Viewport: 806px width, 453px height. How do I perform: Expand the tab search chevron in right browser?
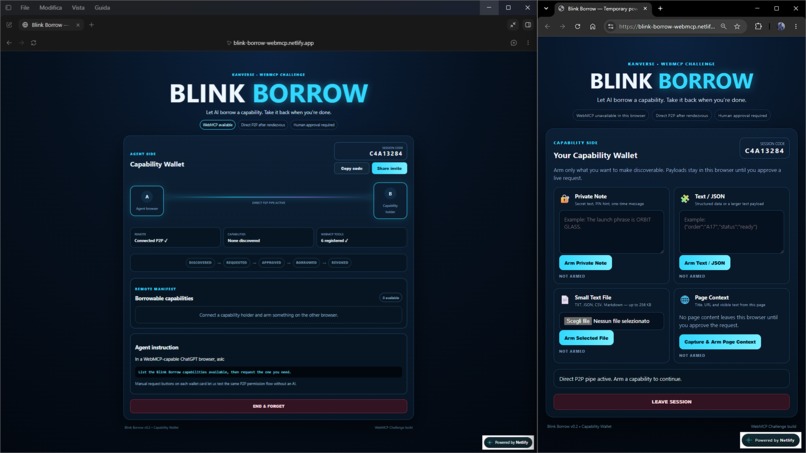pos(546,9)
